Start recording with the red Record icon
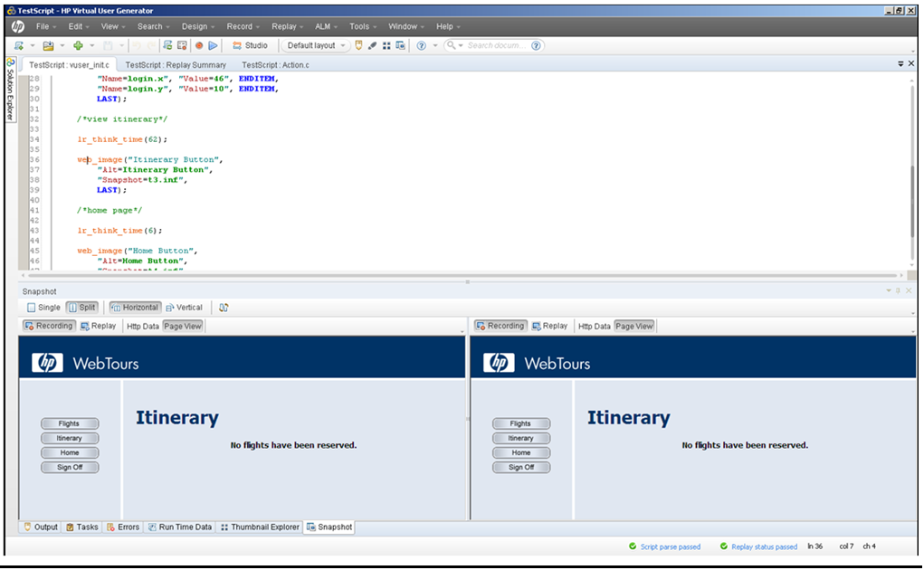924x570 pixels. 199,45
